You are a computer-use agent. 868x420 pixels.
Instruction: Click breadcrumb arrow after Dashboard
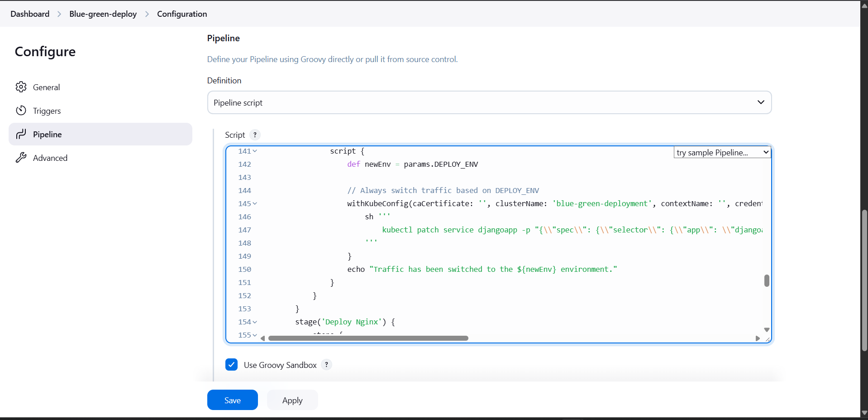pyautogui.click(x=59, y=14)
